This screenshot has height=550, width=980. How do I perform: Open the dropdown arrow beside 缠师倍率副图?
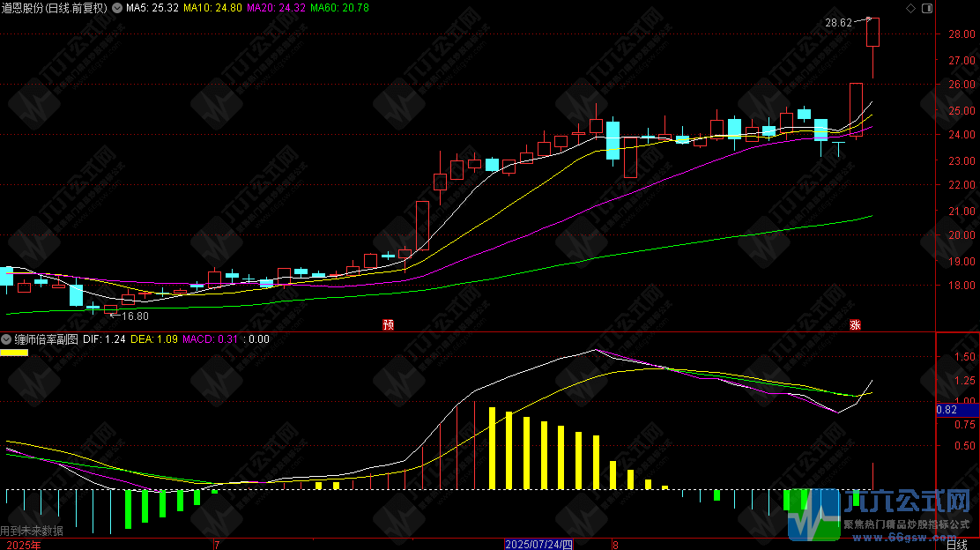click(x=6, y=339)
